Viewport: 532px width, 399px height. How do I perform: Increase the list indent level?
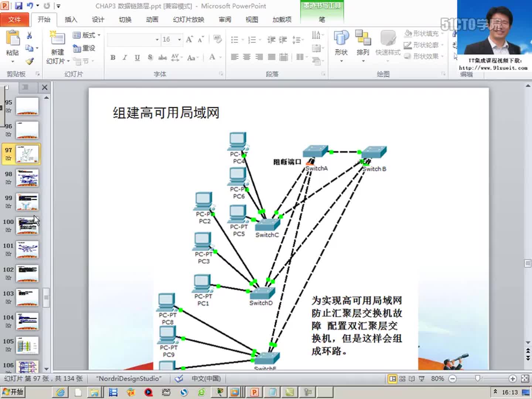coord(283,40)
